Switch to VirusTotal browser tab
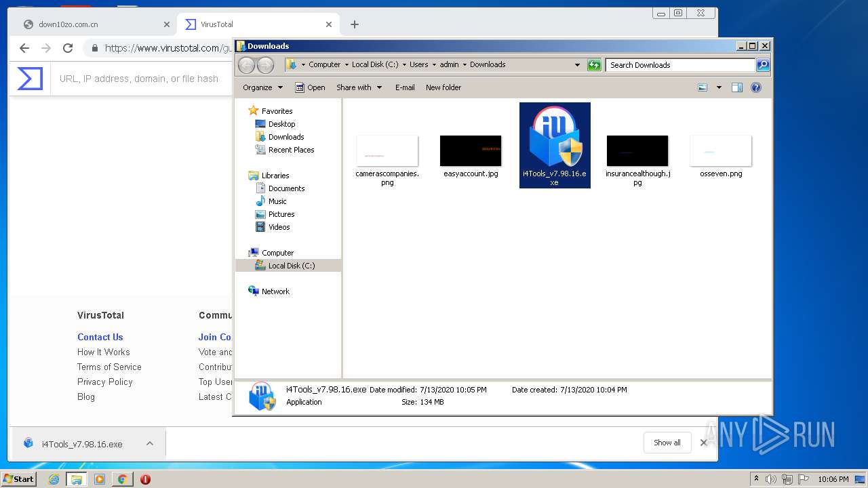This screenshot has width=868, height=488. tap(258, 24)
